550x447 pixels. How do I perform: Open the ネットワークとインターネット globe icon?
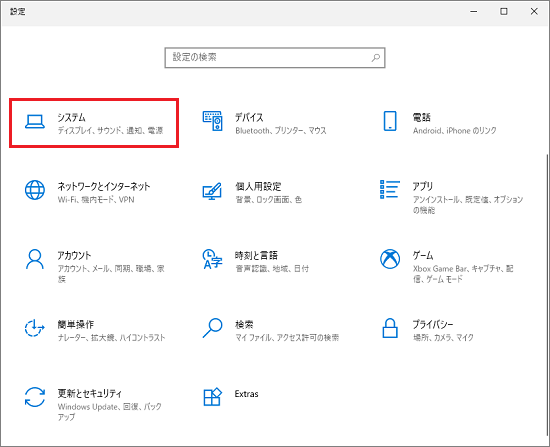[x=35, y=190]
